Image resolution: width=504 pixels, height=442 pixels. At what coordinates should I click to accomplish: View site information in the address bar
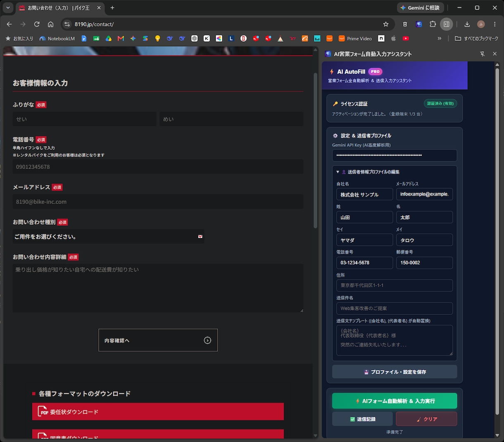(67, 24)
